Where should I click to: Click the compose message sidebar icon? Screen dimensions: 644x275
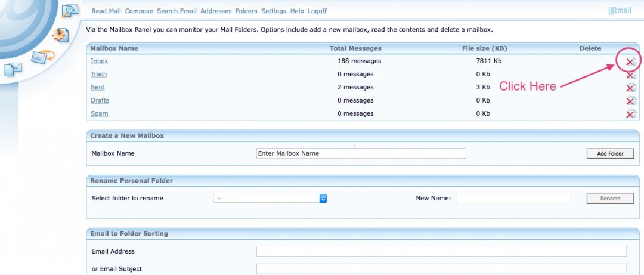click(x=13, y=68)
